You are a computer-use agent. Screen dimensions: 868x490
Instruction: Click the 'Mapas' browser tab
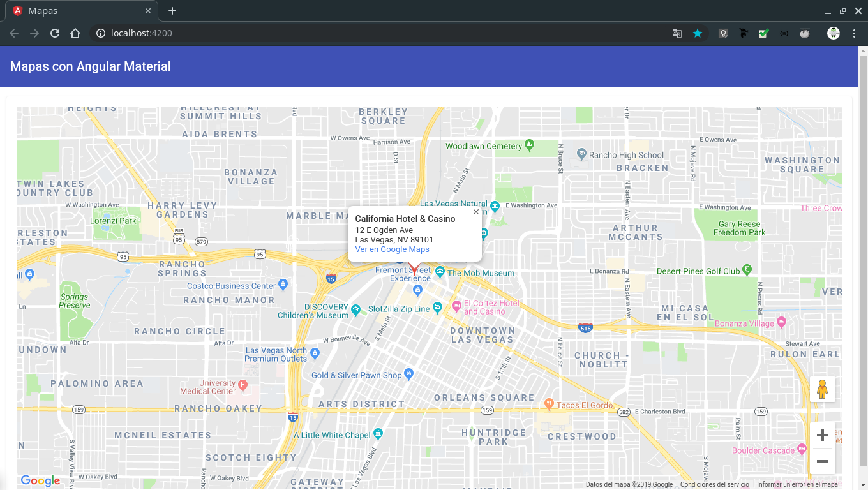click(x=82, y=11)
